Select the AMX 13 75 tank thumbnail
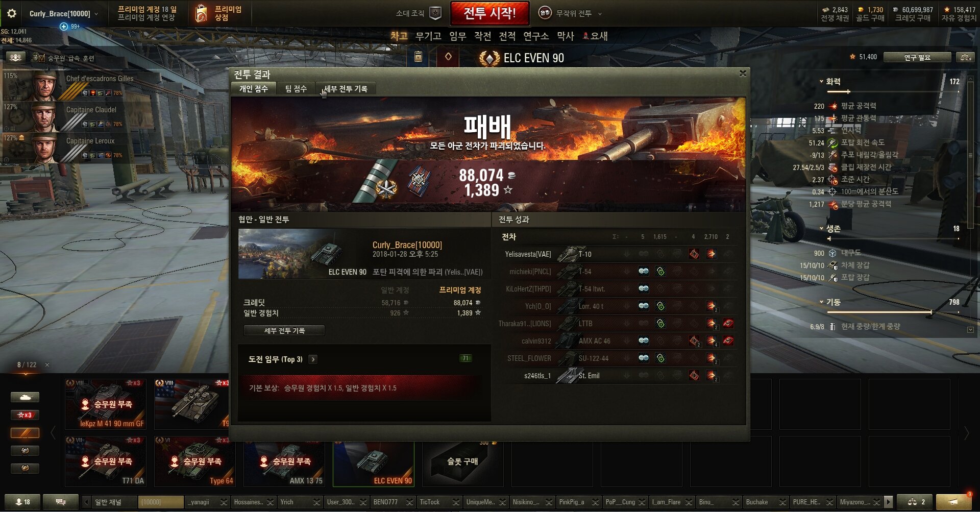Viewport: 980px width, 512px height. (x=284, y=461)
